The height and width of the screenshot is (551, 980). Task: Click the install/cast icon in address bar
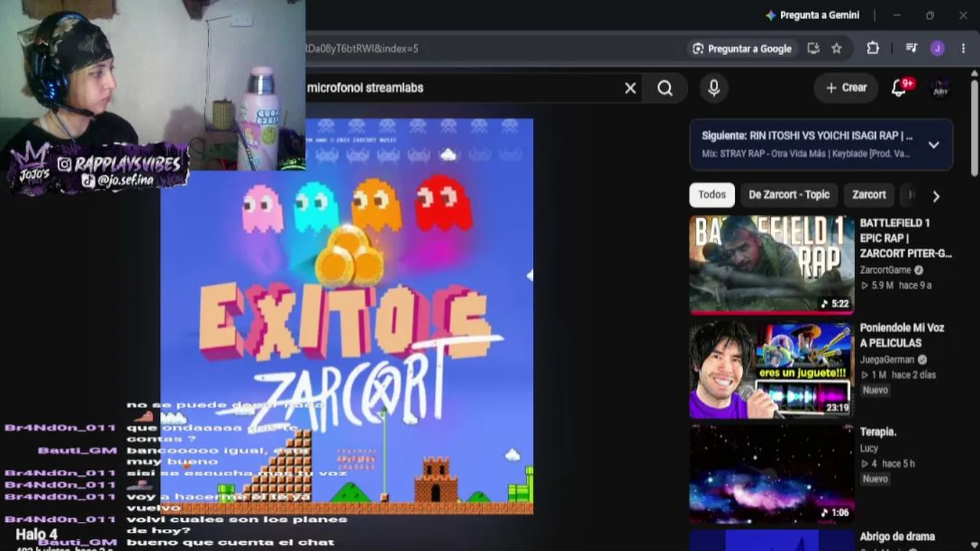coord(813,48)
